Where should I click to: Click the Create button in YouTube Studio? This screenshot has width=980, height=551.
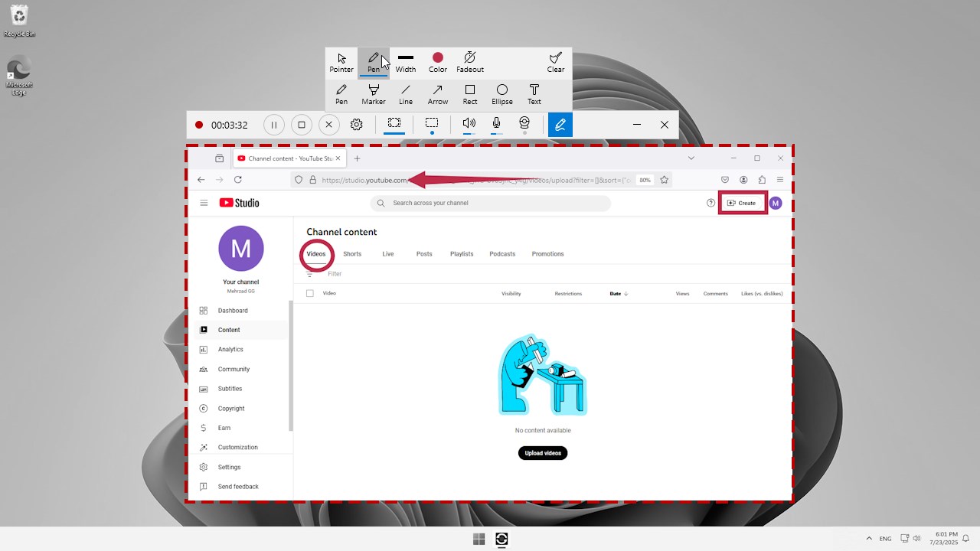pyautogui.click(x=742, y=203)
